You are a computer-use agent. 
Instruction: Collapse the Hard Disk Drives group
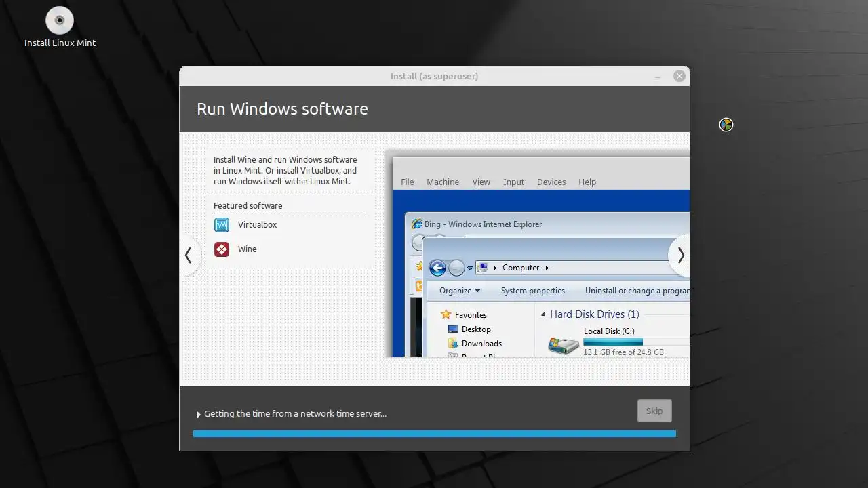click(543, 314)
